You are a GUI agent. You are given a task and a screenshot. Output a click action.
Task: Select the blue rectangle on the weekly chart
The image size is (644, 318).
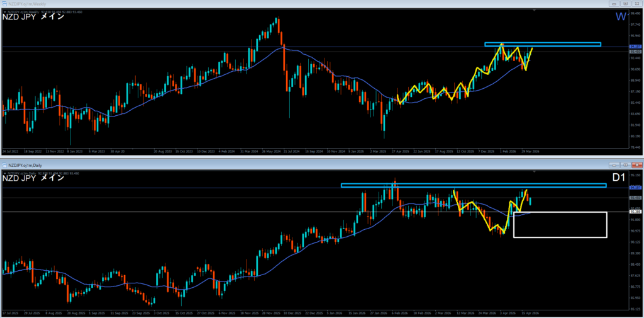point(542,44)
